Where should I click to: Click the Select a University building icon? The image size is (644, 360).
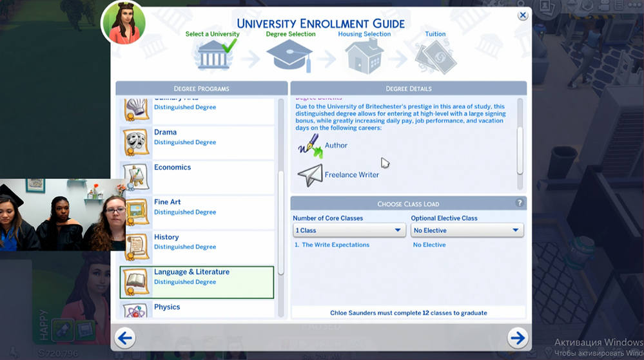(213, 55)
